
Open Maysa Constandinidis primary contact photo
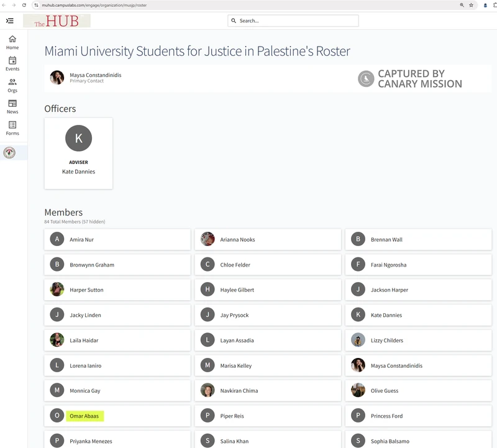tap(57, 78)
